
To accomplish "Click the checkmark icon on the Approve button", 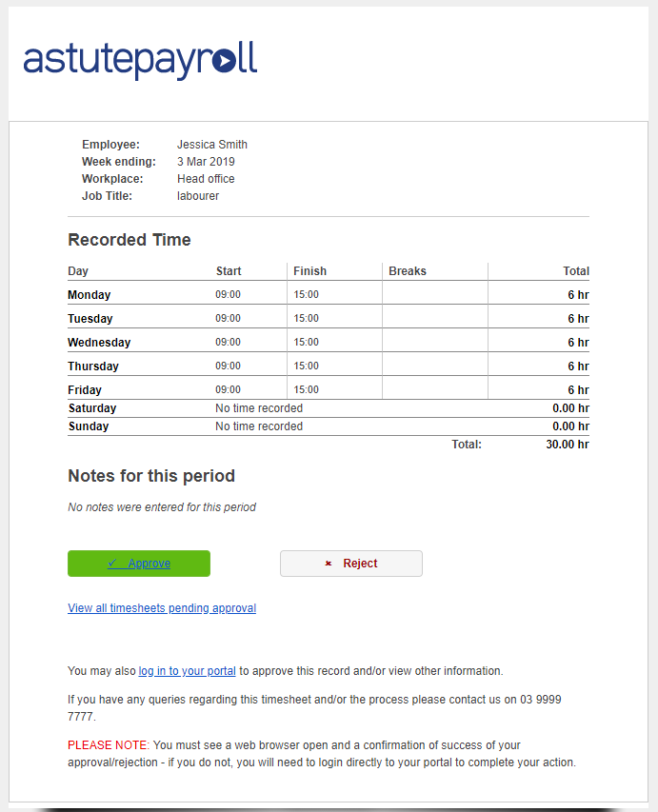I will point(110,563).
